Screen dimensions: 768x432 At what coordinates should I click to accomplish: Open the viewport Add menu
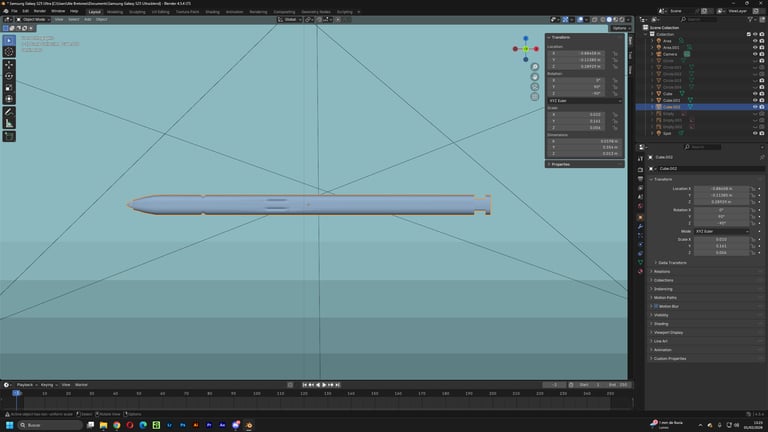88,20
